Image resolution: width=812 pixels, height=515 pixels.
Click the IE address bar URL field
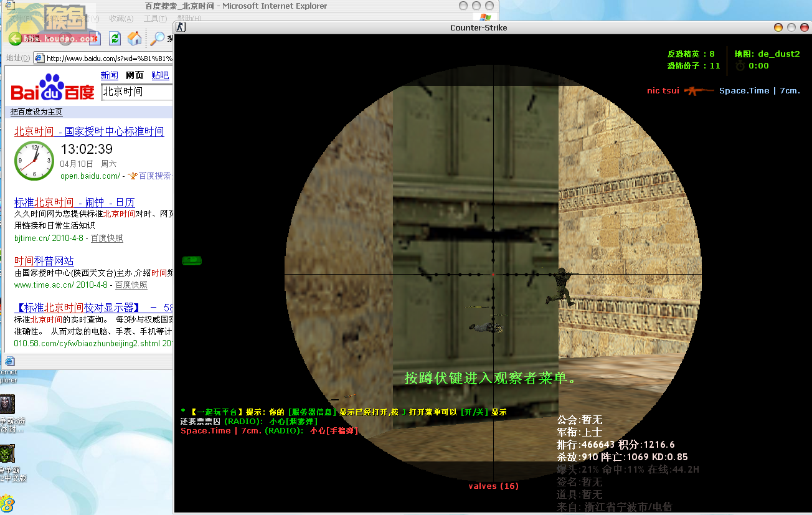pyautogui.click(x=103, y=58)
